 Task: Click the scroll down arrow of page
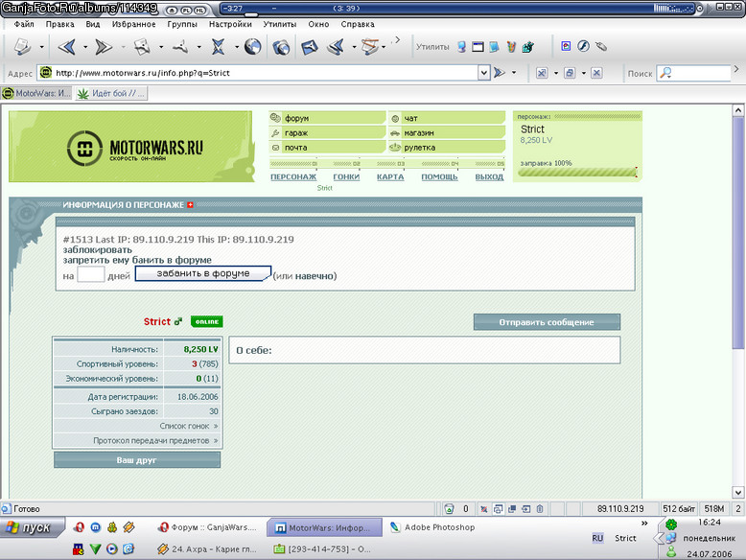738,493
